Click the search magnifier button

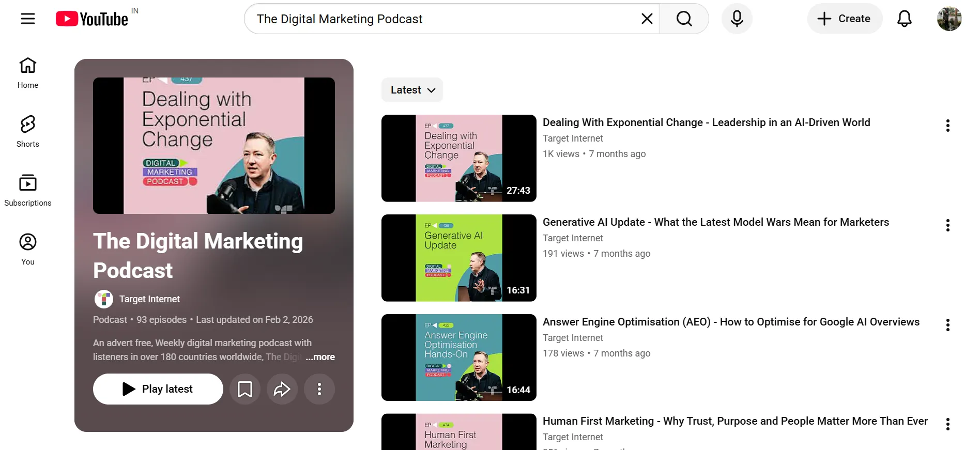pos(684,19)
